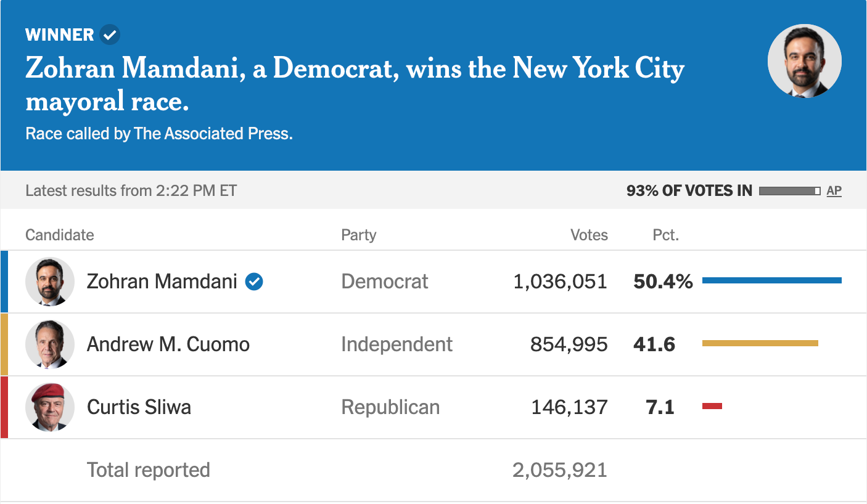Click the circular winner portrait in the blue banner

click(804, 61)
